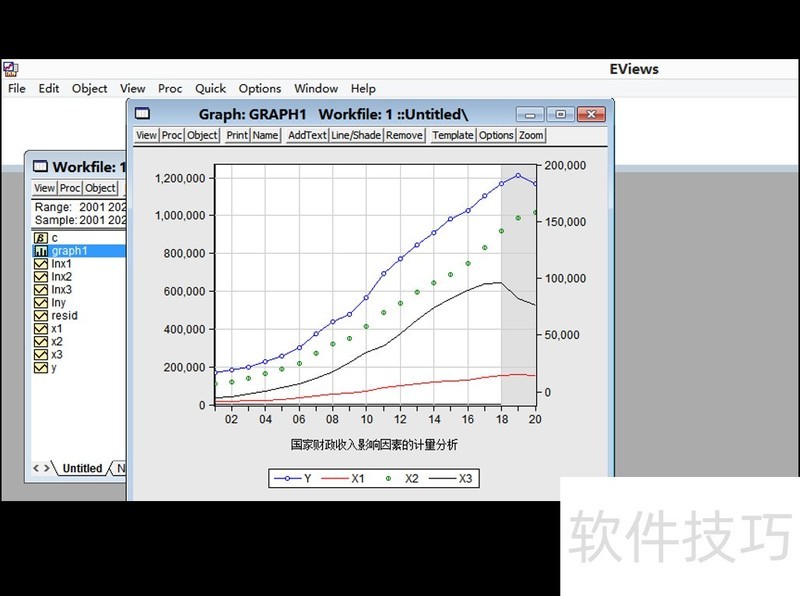Open the Options menu in menu bar

(x=260, y=88)
